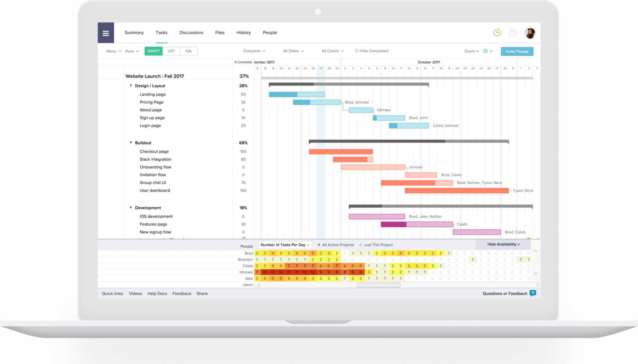The height and width of the screenshot is (364, 638).
Task: Toggle Hide Availability panel
Action: [503, 245]
